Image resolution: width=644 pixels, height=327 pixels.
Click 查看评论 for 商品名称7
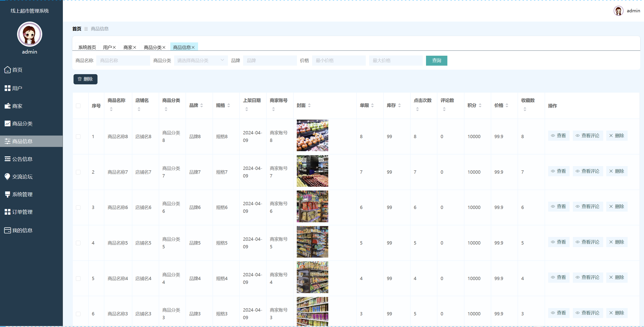point(588,171)
